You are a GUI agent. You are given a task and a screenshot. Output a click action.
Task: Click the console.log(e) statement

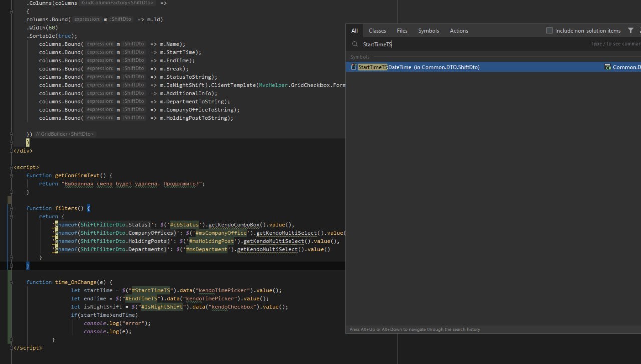coord(107,331)
